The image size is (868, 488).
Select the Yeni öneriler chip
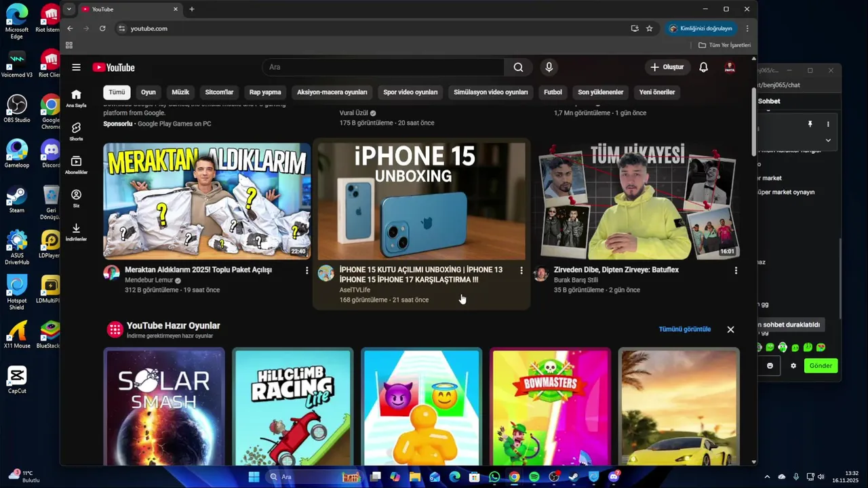pyautogui.click(x=657, y=92)
